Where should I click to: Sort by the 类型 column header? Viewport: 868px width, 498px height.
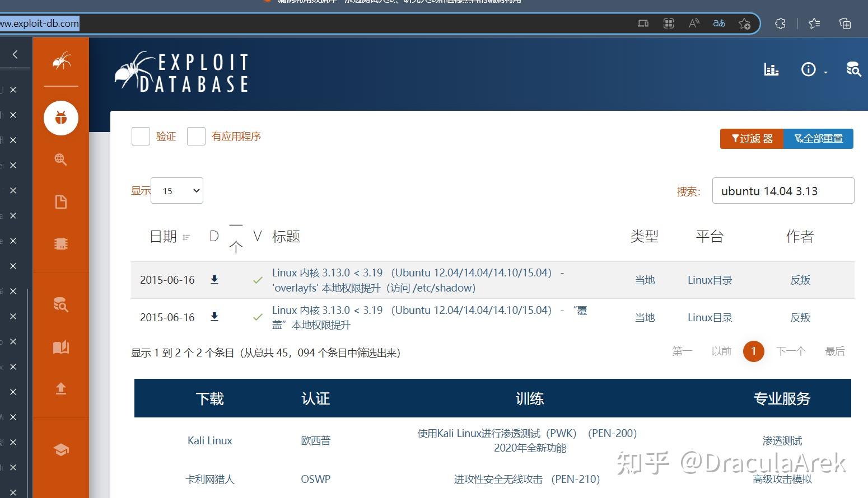point(645,237)
